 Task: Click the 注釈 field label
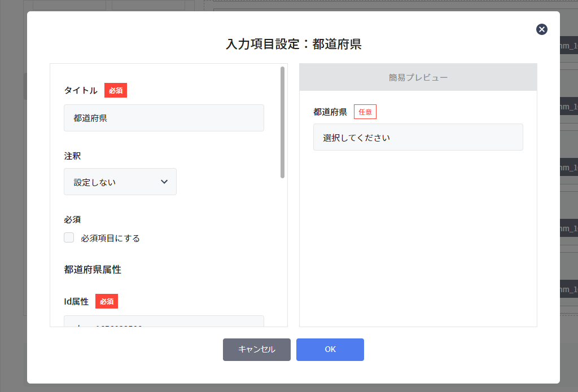72,156
